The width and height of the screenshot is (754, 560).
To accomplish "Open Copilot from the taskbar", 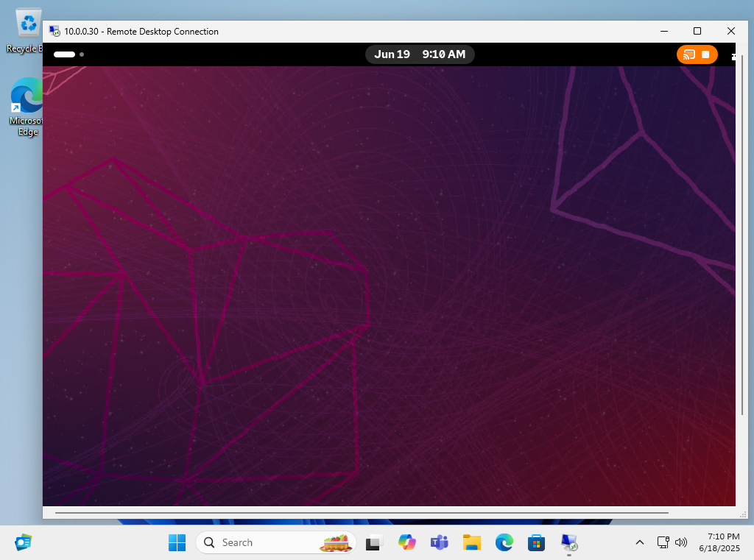I will click(406, 542).
